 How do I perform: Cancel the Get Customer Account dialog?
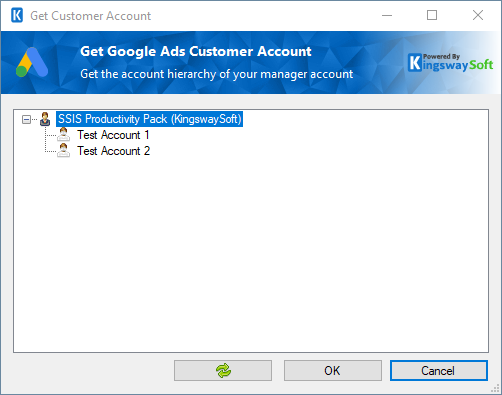[x=439, y=370]
